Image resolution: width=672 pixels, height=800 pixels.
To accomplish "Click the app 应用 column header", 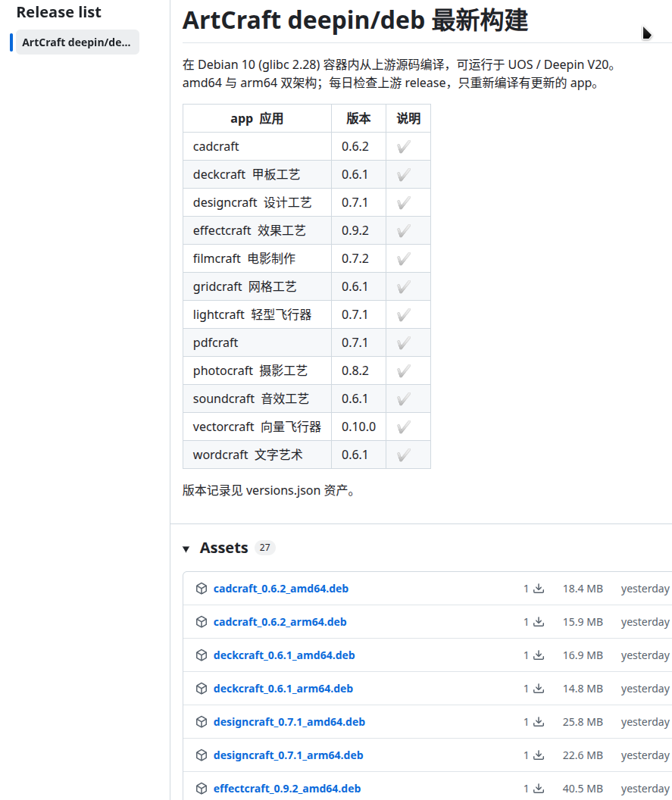I will (257, 118).
